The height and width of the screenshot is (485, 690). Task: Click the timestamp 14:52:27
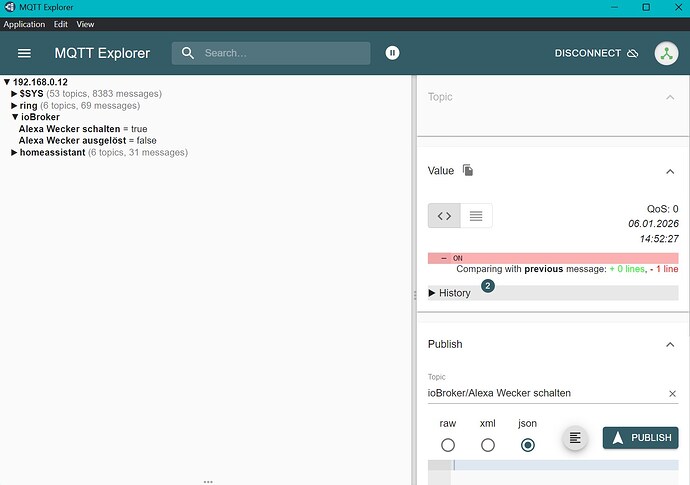click(659, 239)
